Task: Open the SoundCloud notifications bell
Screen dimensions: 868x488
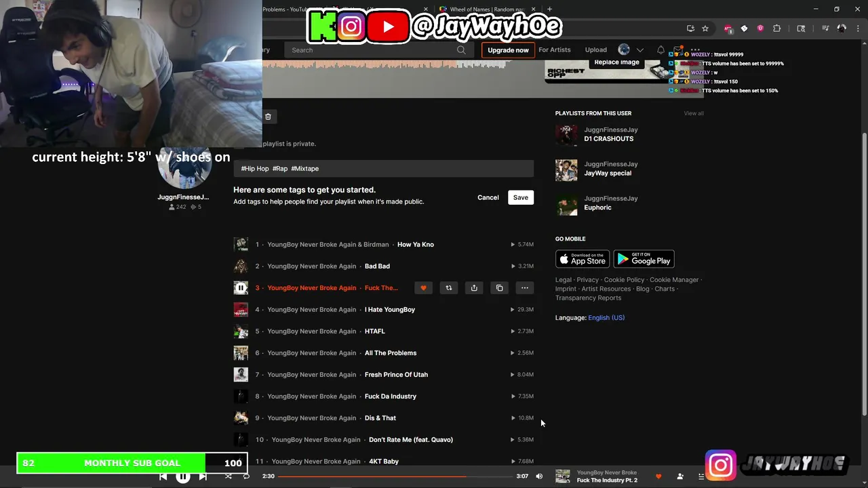Action: (x=660, y=49)
